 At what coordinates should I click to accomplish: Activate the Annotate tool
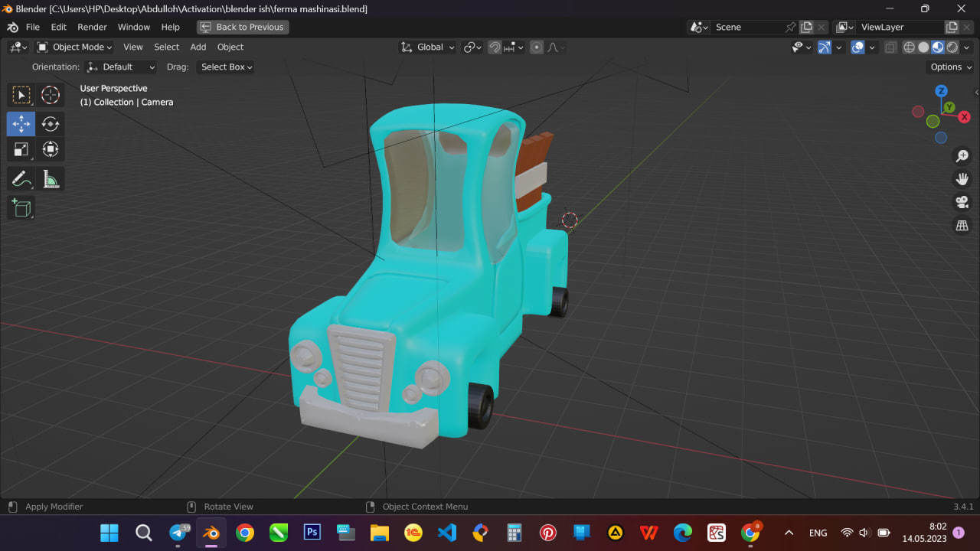21,178
